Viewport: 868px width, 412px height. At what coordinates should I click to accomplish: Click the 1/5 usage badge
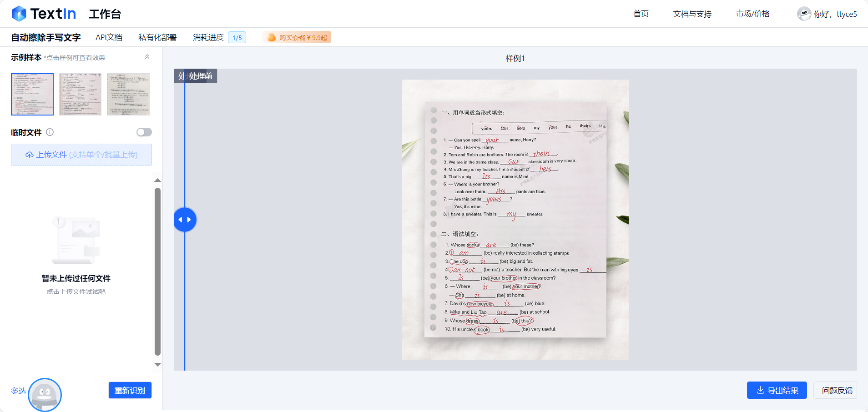[237, 37]
